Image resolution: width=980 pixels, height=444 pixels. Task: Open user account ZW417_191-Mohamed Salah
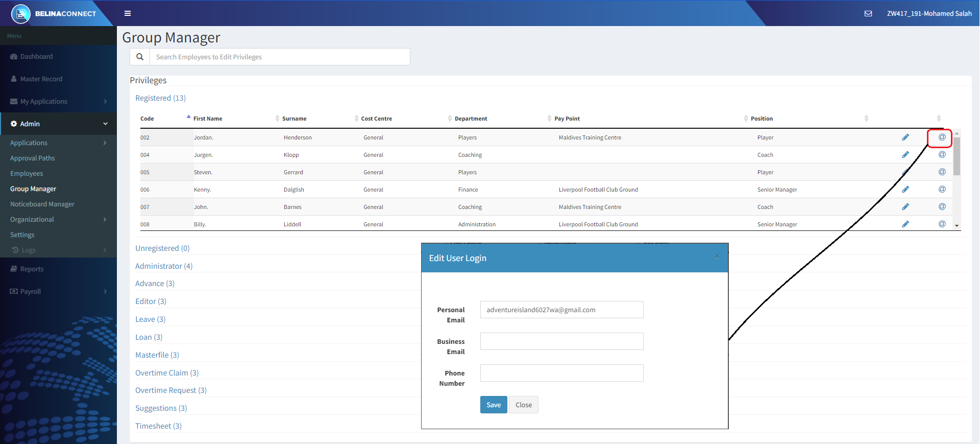pyautogui.click(x=929, y=14)
